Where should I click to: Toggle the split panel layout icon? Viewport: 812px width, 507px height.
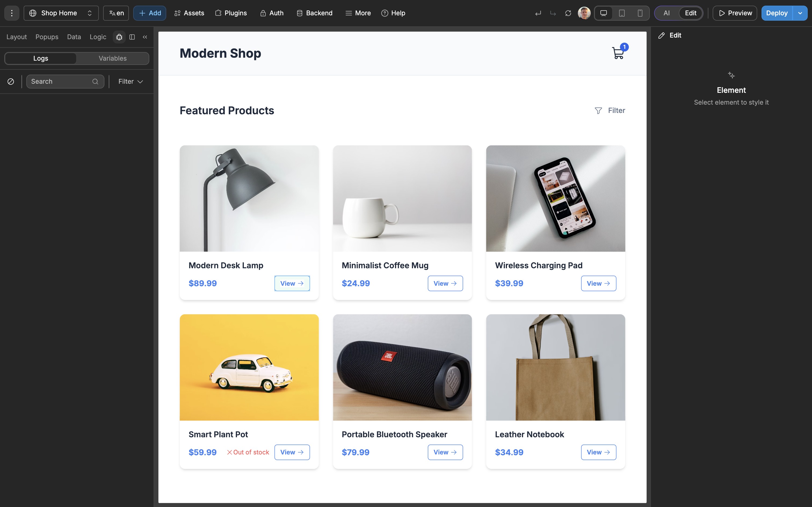132,37
